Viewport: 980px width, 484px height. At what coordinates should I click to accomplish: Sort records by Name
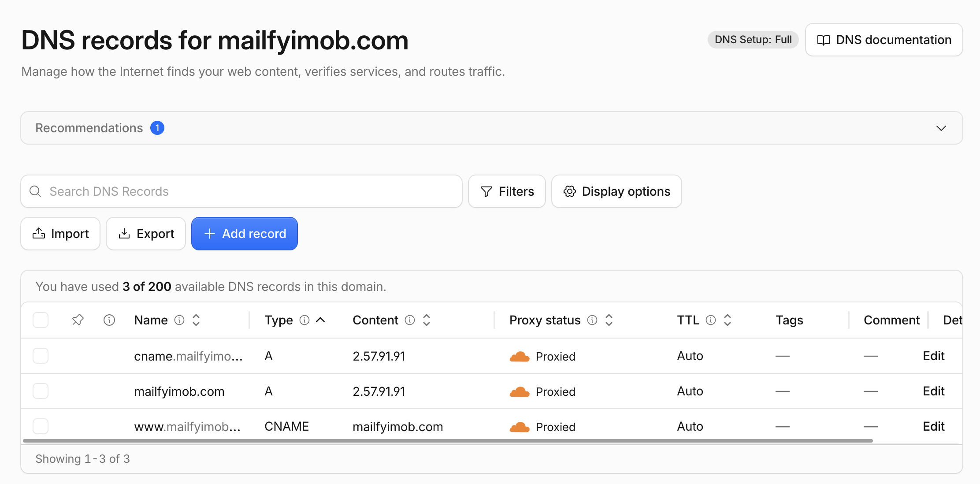tap(196, 320)
